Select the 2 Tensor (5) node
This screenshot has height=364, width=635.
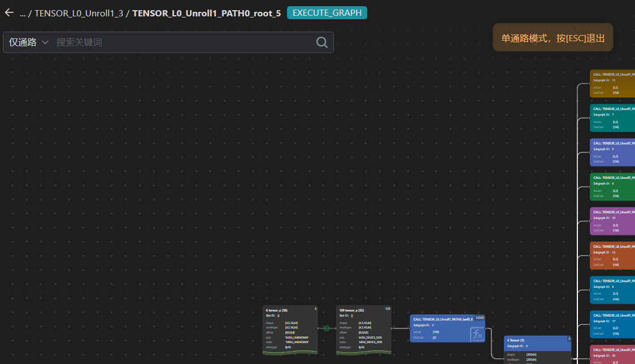click(x=537, y=350)
